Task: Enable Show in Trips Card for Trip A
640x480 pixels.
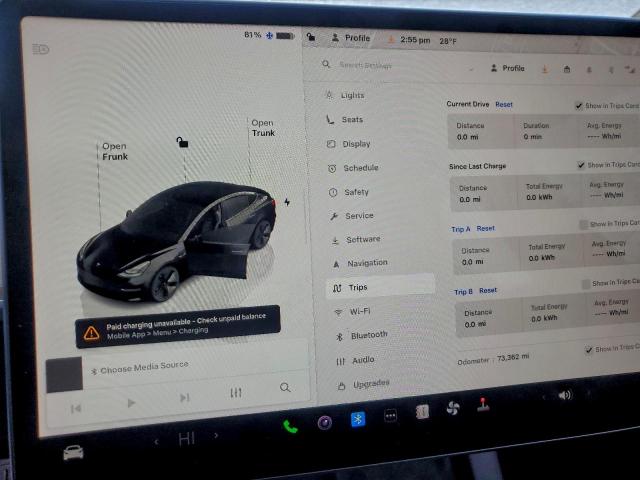Action: [584, 224]
